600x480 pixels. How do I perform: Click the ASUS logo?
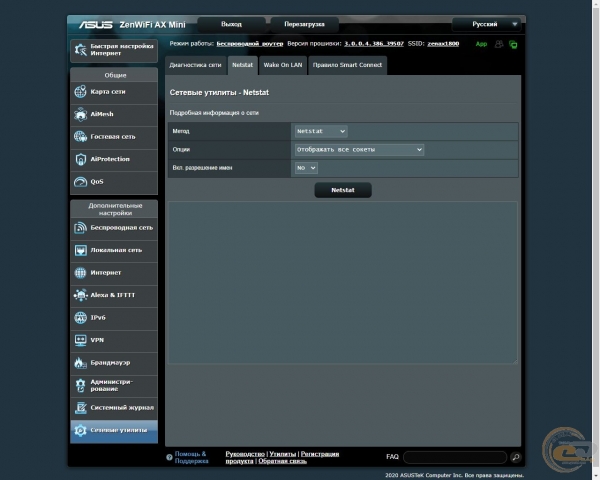click(x=96, y=25)
